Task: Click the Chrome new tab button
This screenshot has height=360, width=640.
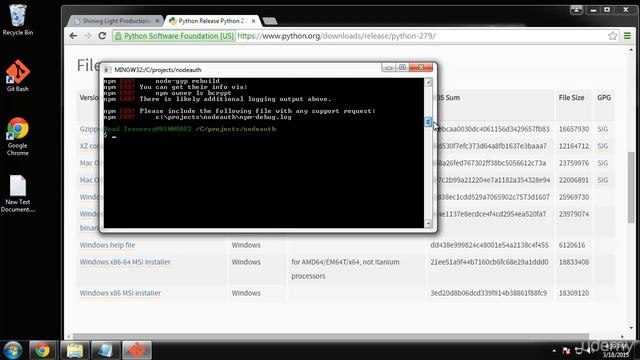Action: click(270, 21)
